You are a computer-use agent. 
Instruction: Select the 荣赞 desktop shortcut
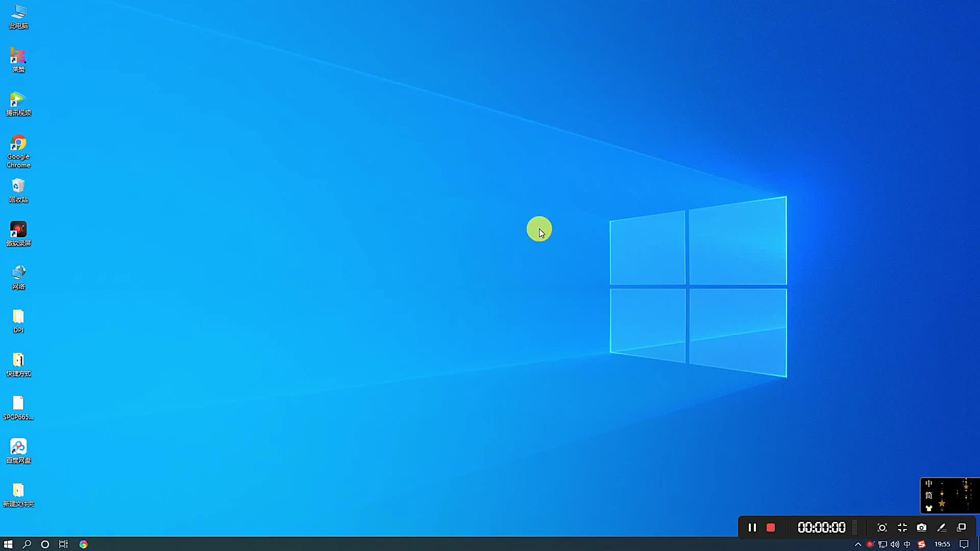[x=18, y=60]
